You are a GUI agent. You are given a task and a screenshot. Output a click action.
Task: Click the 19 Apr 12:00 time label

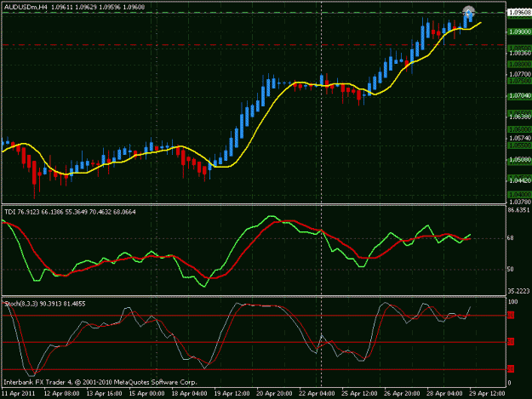(232, 394)
